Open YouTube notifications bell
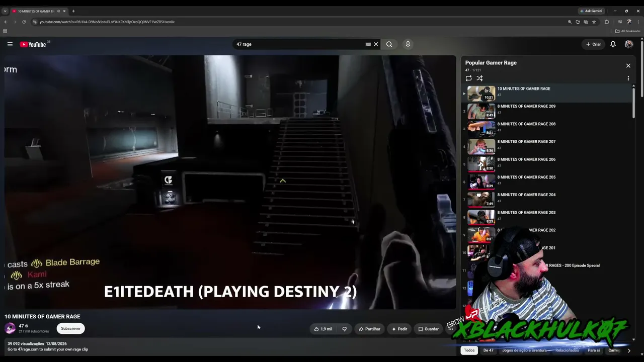Image resolution: width=644 pixels, height=362 pixels. [x=613, y=44]
